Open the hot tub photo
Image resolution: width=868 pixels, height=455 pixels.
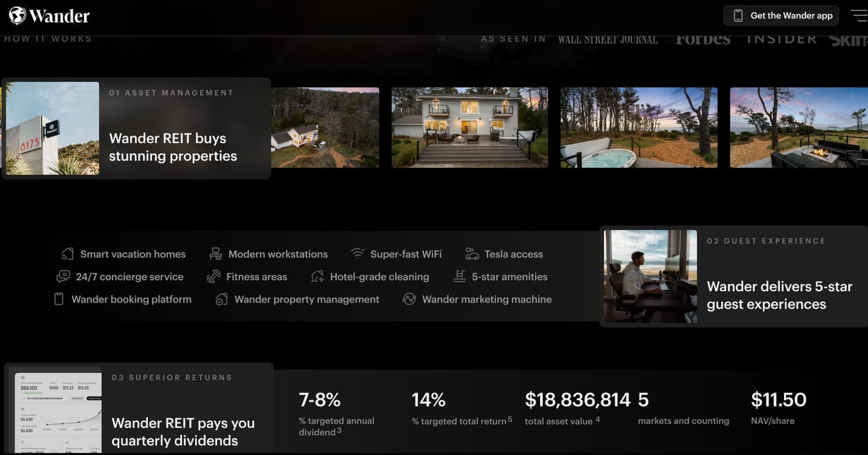(x=639, y=128)
